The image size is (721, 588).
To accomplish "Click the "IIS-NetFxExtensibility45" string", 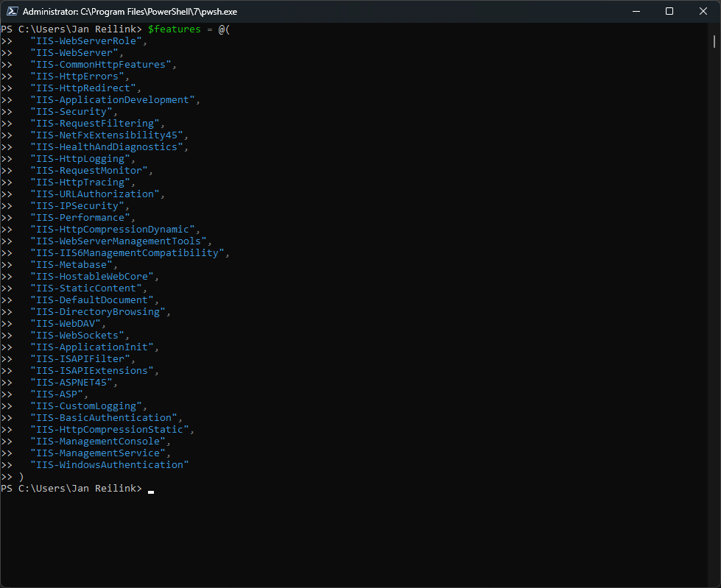I will coord(107,135).
